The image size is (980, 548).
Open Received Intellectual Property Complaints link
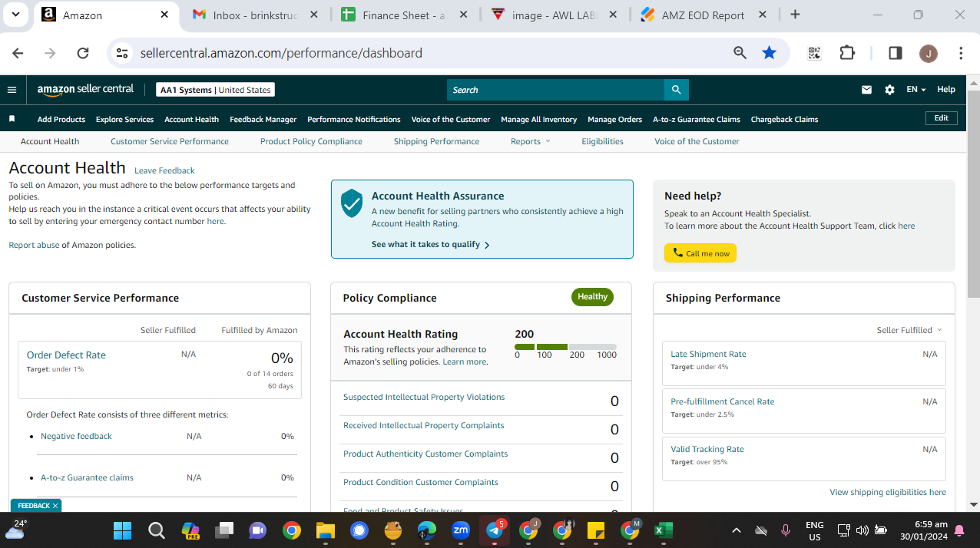pos(424,425)
